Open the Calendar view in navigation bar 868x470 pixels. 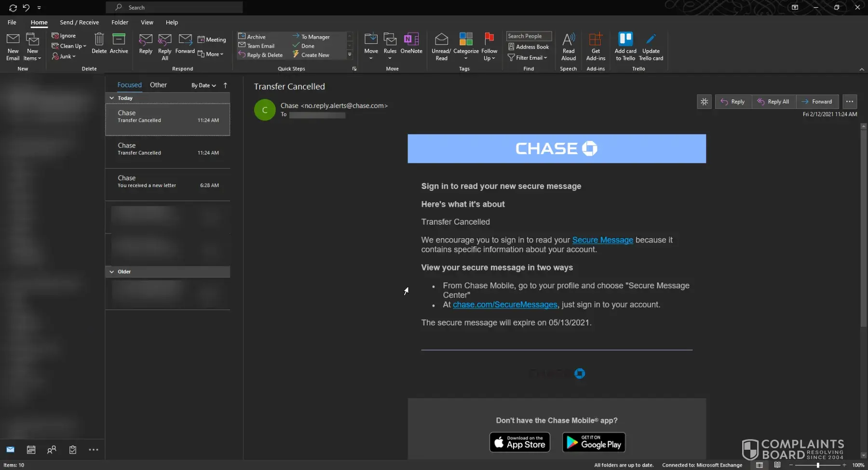[x=31, y=450]
